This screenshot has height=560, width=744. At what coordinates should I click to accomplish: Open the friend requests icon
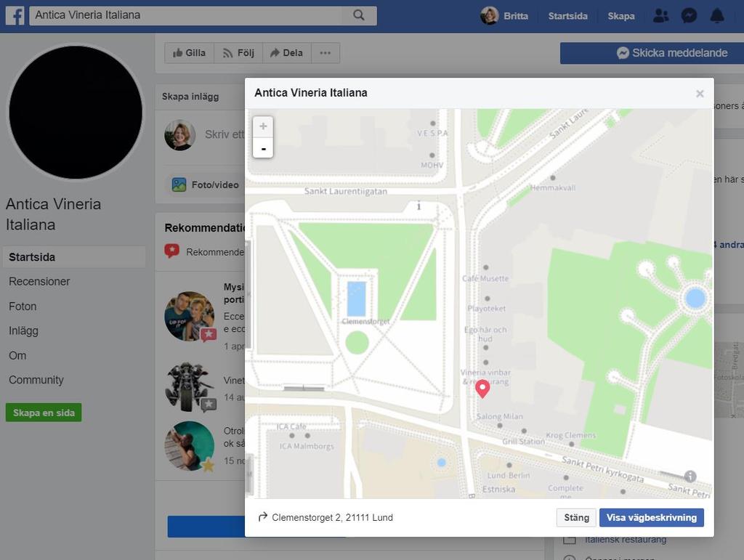tap(660, 16)
